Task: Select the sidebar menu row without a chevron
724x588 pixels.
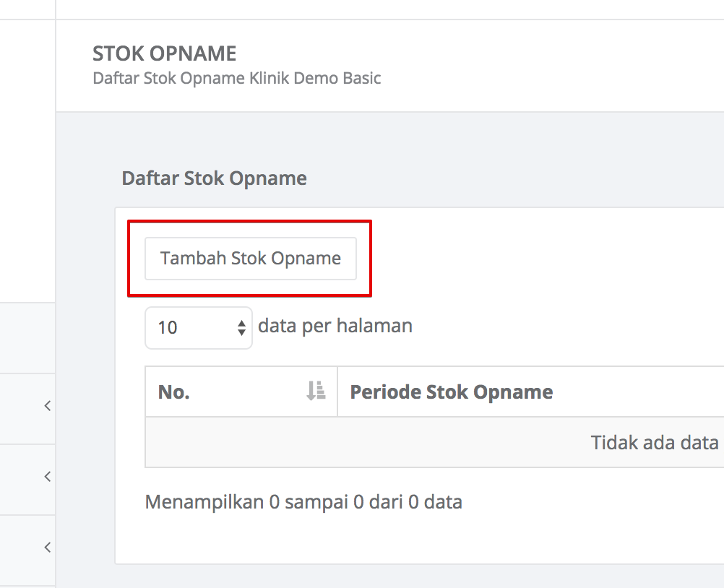Action: (x=27, y=338)
